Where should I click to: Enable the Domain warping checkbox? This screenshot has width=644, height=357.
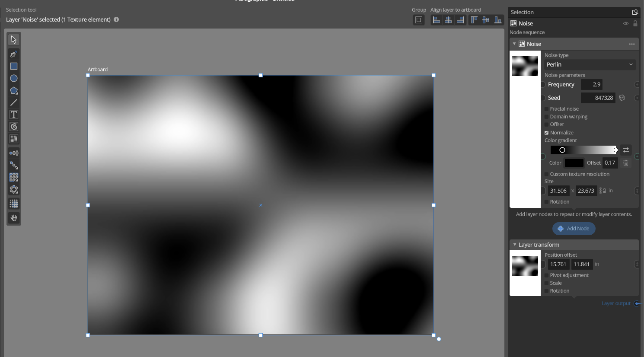[547, 117]
